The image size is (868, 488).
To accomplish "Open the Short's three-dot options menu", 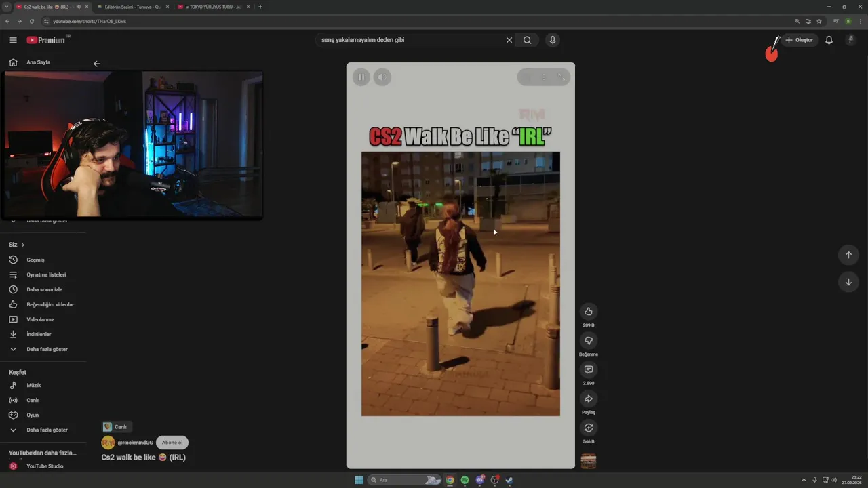I will coord(543,77).
